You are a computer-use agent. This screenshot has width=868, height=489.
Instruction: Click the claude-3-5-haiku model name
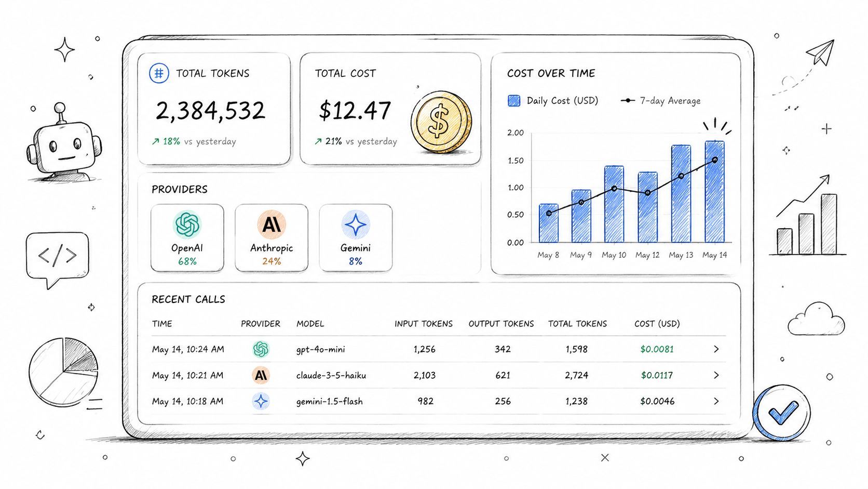pos(331,375)
